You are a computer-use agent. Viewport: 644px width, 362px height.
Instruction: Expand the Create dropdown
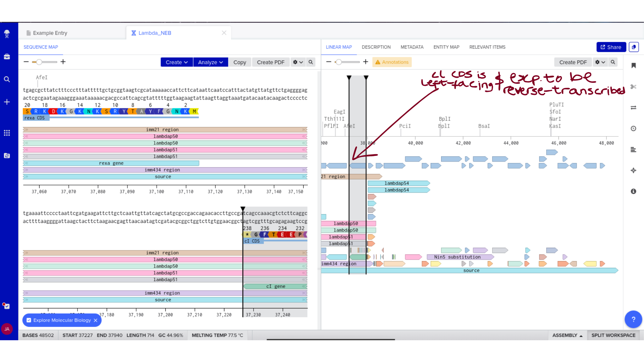point(176,62)
